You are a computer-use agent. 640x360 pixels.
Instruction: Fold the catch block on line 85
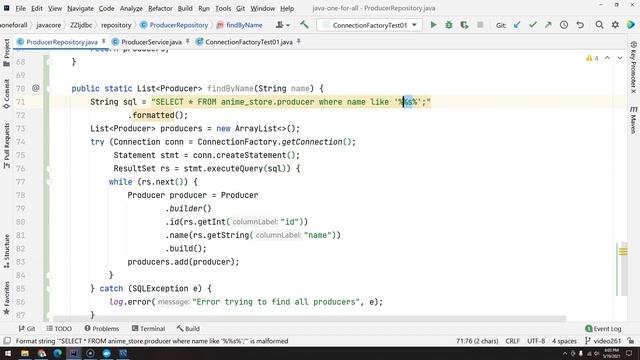coord(49,288)
